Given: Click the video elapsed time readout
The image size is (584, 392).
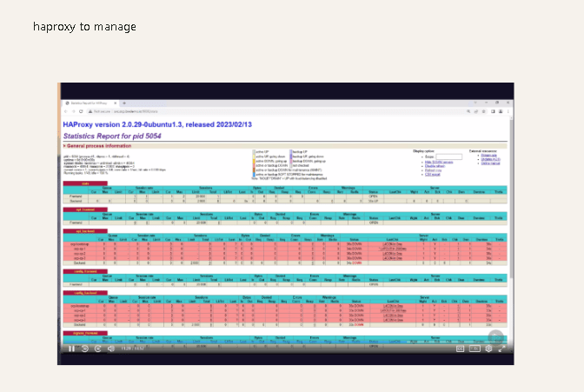Looking at the screenshot, I should coord(132,349).
